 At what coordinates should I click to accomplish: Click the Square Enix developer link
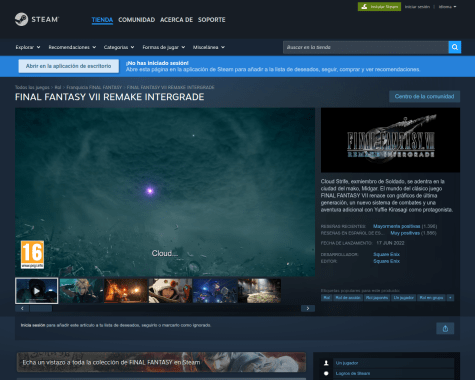tap(386, 254)
